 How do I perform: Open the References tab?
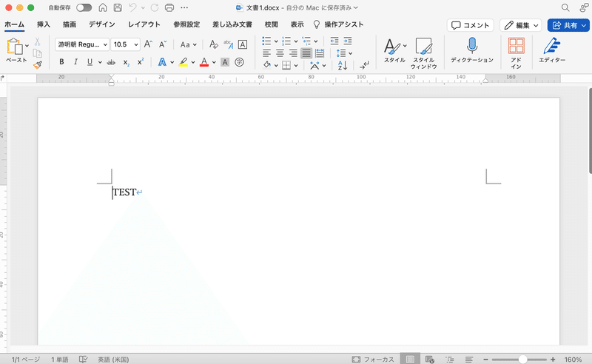[186, 24]
